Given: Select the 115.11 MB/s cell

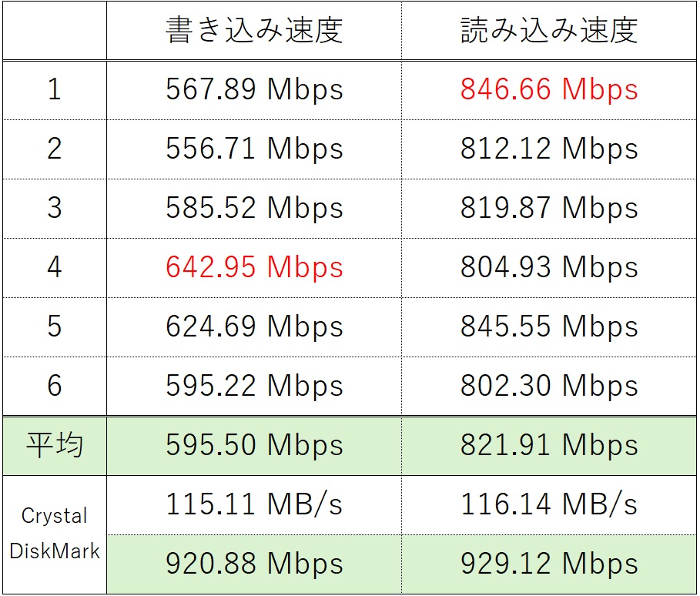Looking at the screenshot, I should pos(254,504).
